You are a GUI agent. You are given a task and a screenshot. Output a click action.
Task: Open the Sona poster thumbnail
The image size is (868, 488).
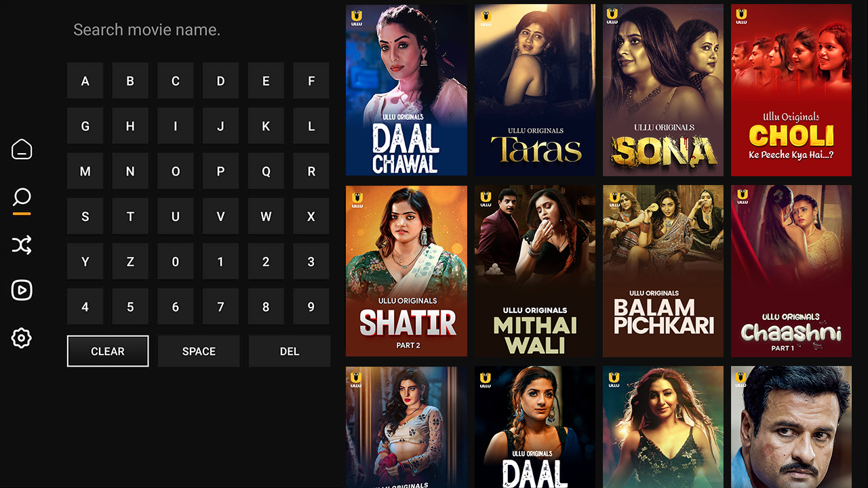663,90
